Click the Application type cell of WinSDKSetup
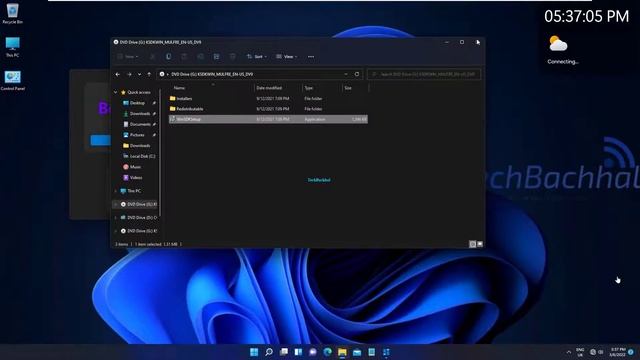640x360 pixels. tap(315, 119)
